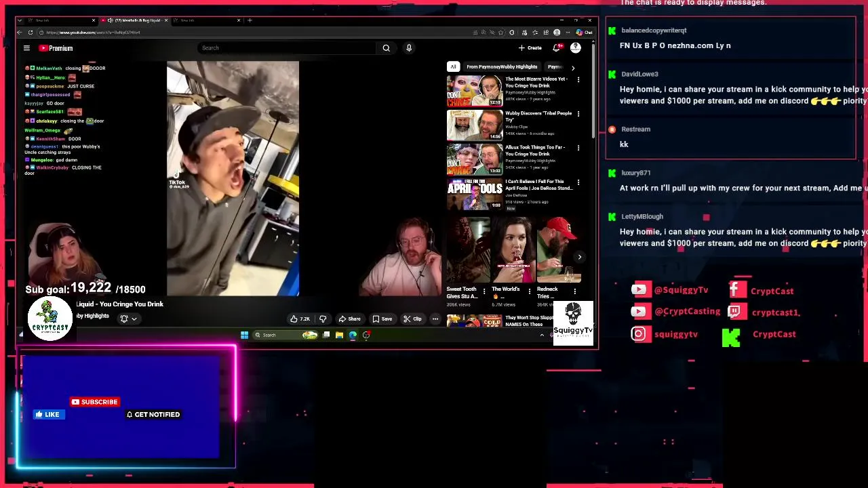
Task: Open options for 'The Most Bizarre Videos Yet'
Action: click(x=578, y=80)
